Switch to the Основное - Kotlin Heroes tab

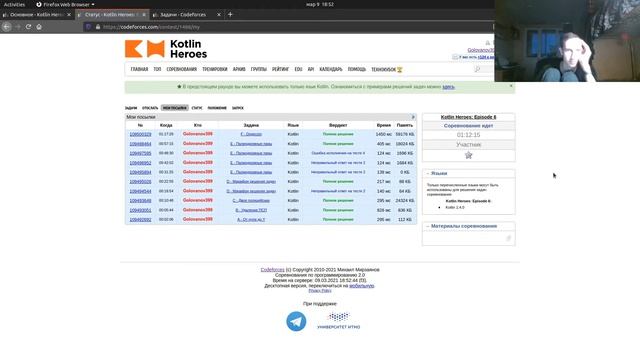coord(37,15)
